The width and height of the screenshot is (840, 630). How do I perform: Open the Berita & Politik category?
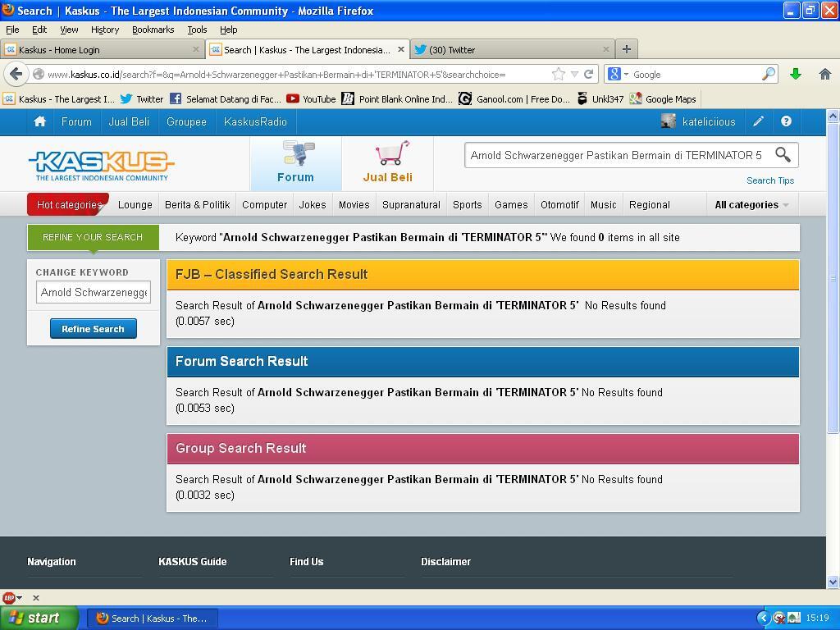(x=197, y=204)
